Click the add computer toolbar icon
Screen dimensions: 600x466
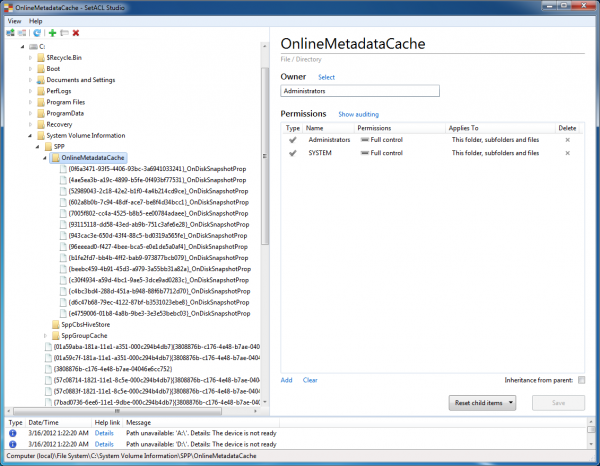(x=10, y=33)
